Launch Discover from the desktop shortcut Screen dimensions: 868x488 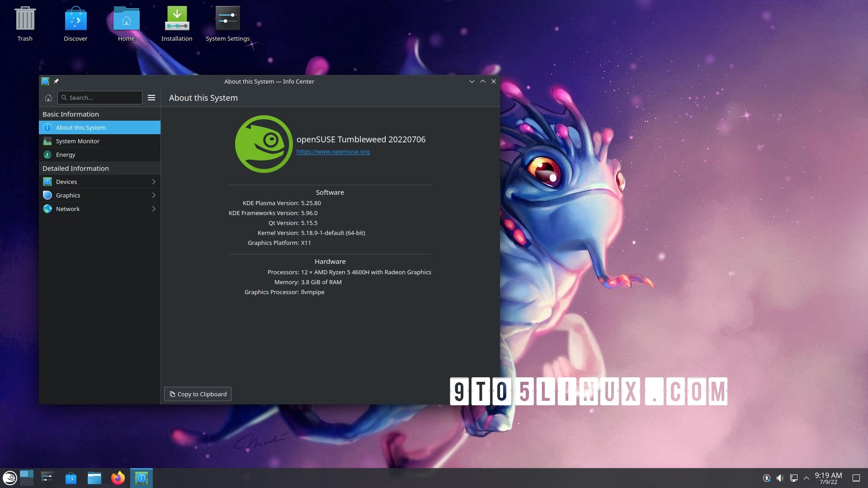pos(75,24)
